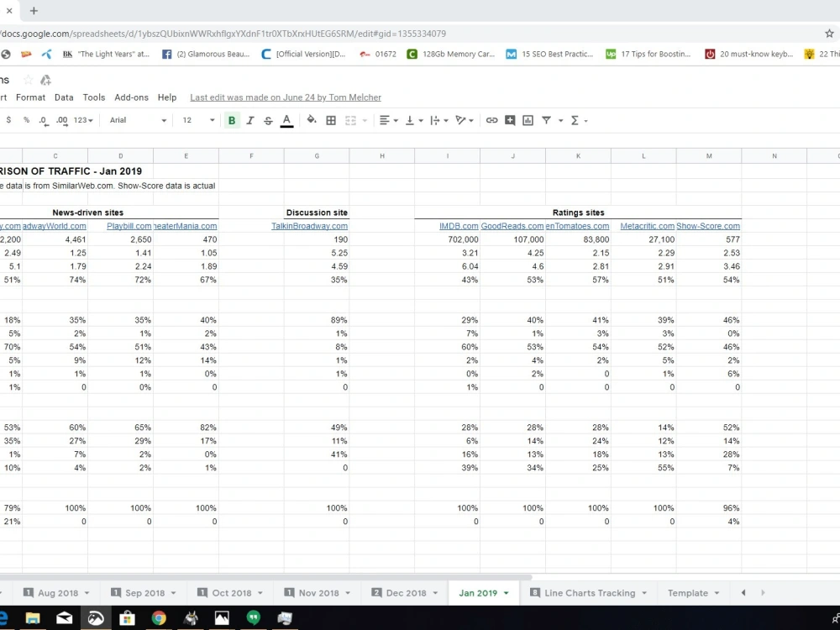The height and width of the screenshot is (630, 840).
Task: Insert a chart via the toolbar icon
Action: pyautogui.click(x=528, y=120)
